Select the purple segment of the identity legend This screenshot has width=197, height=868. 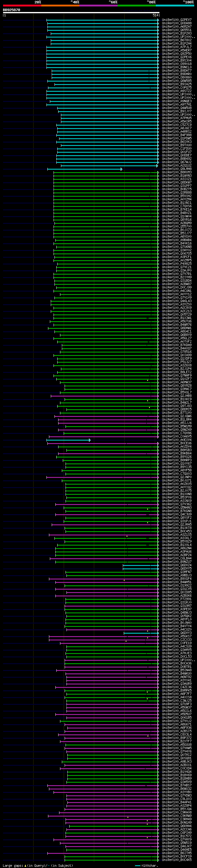point(99,6)
